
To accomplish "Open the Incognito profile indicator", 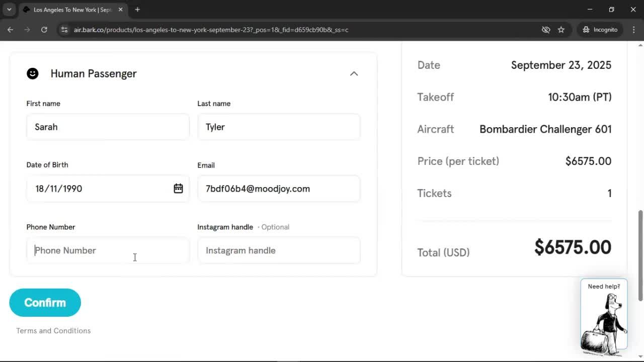I will click(x=600, y=30).
